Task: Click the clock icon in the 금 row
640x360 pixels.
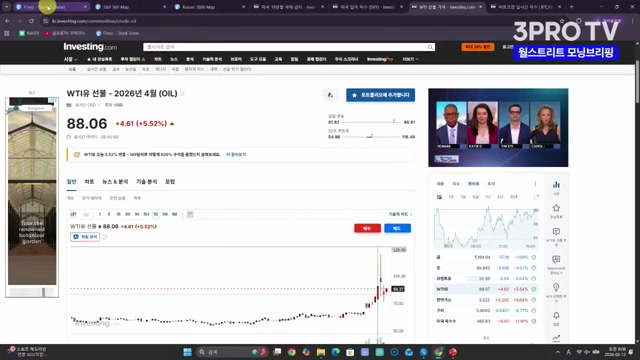Action: [533, 257]
